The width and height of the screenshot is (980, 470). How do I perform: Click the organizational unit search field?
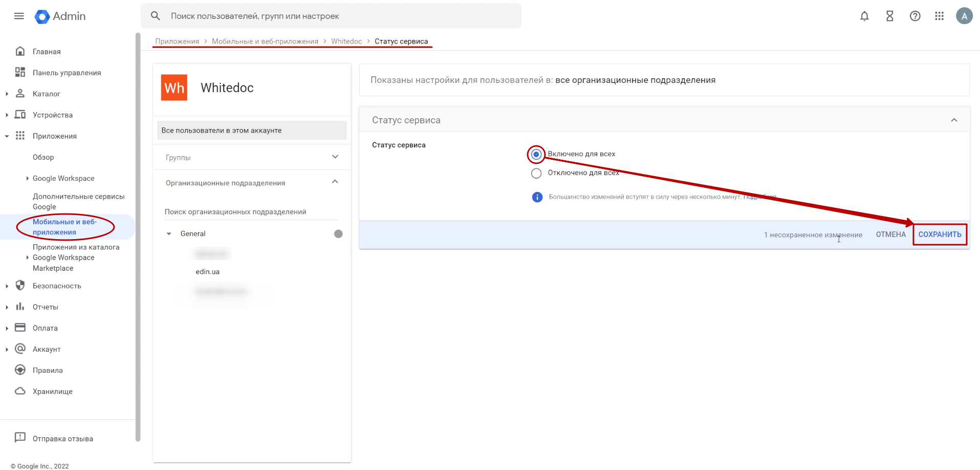pos(251,212)
